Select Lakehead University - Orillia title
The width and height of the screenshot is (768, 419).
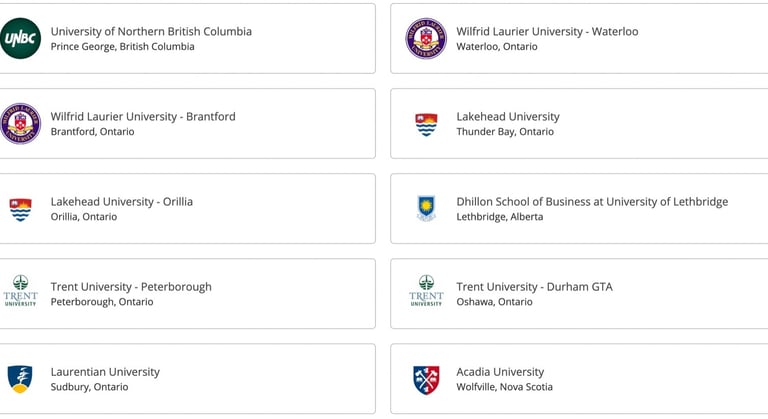[121, 202]
